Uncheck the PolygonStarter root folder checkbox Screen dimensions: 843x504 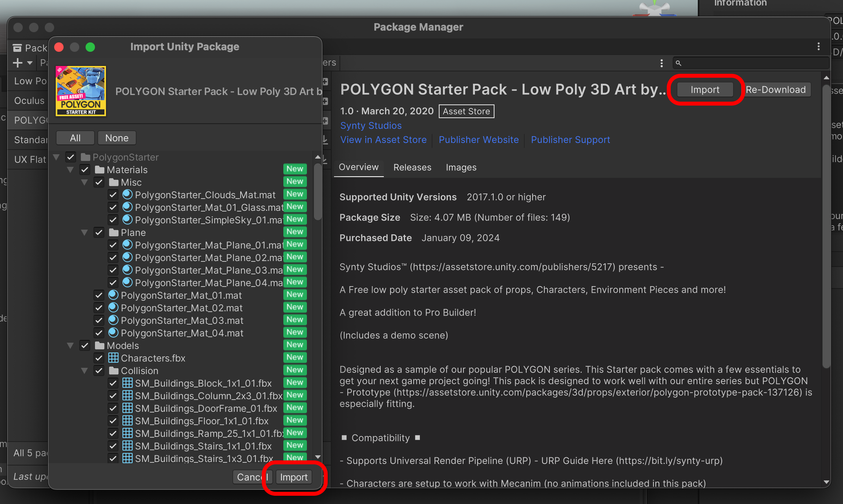(x=71, y=157)
